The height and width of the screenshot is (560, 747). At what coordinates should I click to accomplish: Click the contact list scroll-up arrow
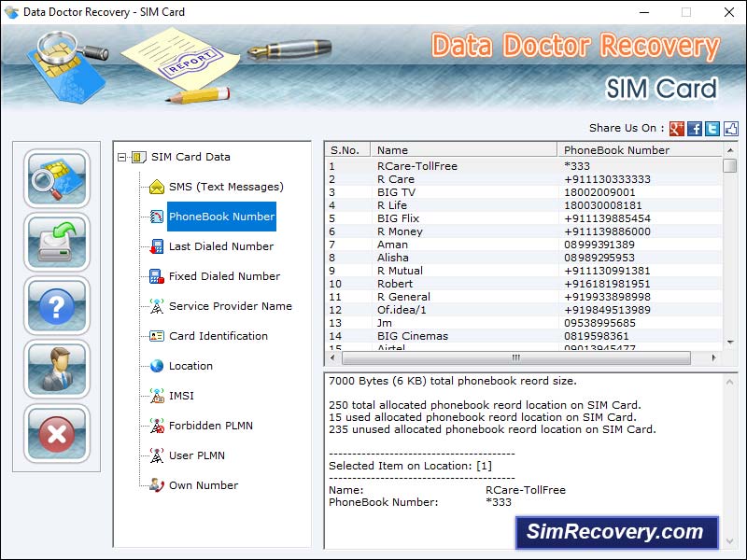click(730, 150)
